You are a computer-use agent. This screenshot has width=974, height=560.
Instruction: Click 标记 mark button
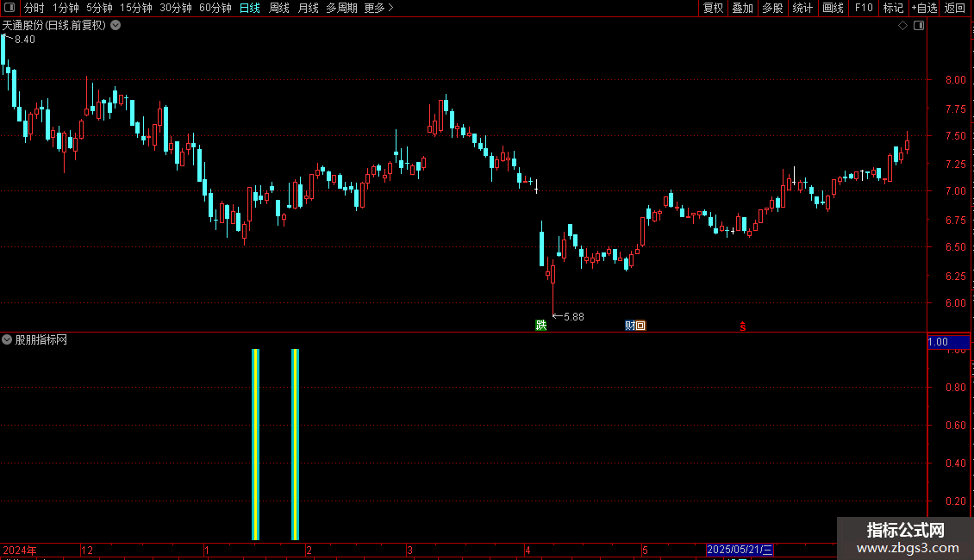click(893, 8)
